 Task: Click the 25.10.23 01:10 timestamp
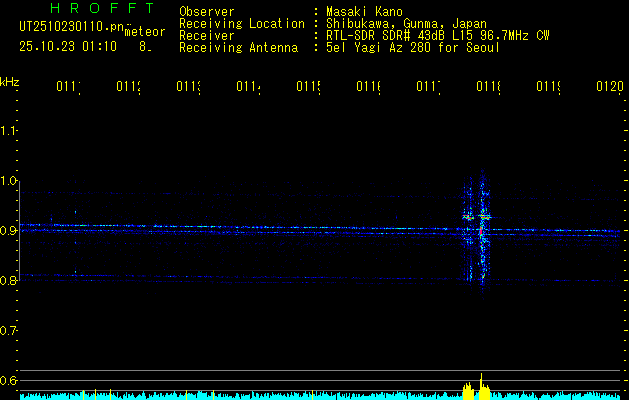point(68,46)
